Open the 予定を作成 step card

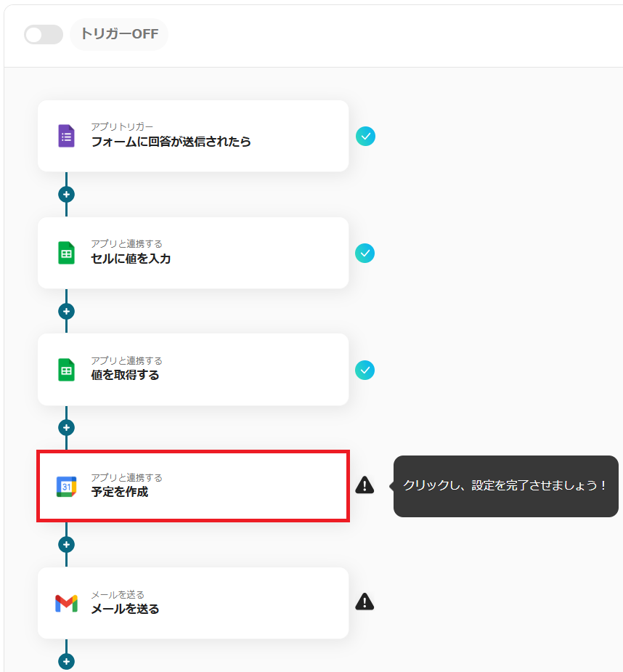pos(193,486)
